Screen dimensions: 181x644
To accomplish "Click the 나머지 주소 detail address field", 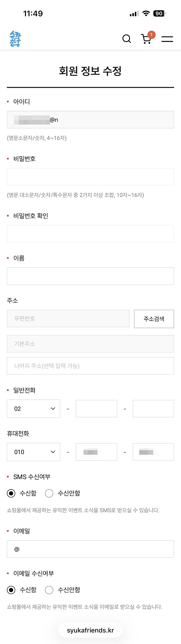I will coord(90,366).
